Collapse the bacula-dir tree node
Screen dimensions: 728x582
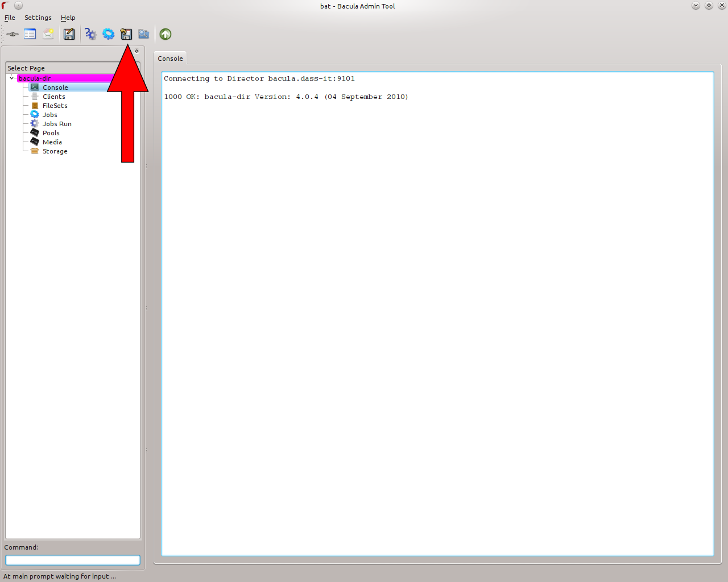(x=11, y=78)
